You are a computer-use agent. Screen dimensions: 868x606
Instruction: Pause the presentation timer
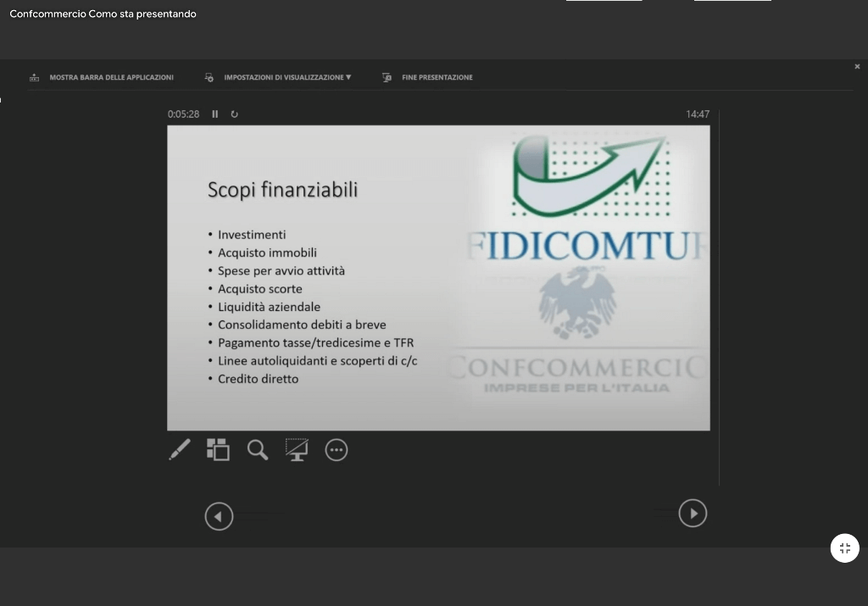(x=215, y=114)
